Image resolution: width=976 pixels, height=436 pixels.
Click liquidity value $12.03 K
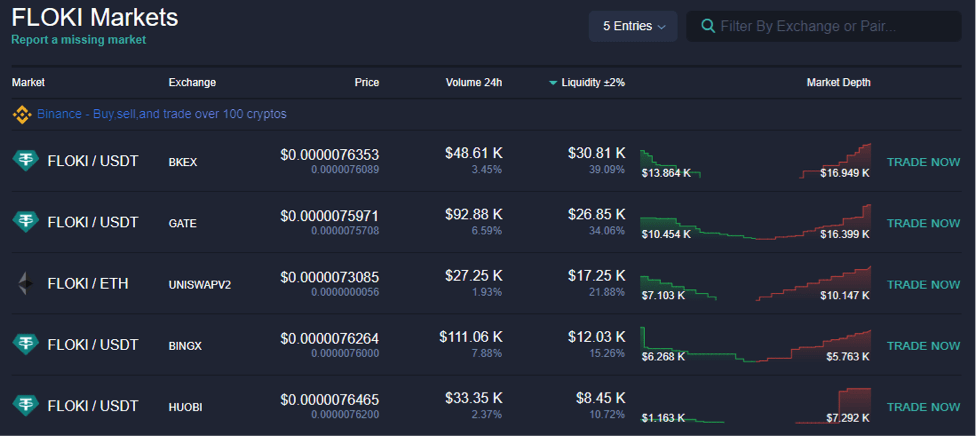596,337
